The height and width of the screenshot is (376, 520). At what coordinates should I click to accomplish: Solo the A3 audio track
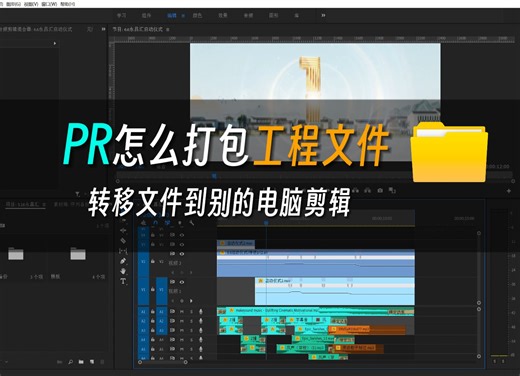click(191, 330)
